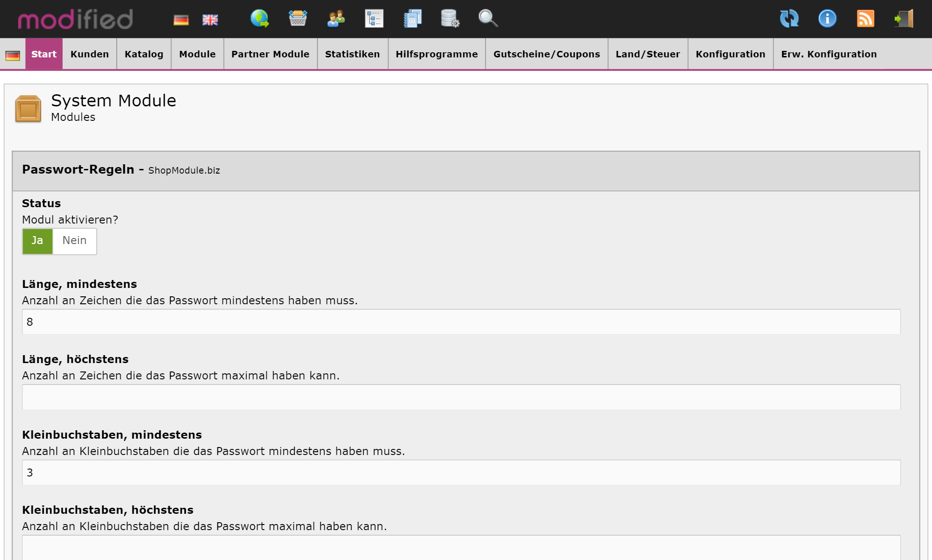932x560 pixels.
Task: Switch admin language to English flag
Action: [x=210, y=20]
